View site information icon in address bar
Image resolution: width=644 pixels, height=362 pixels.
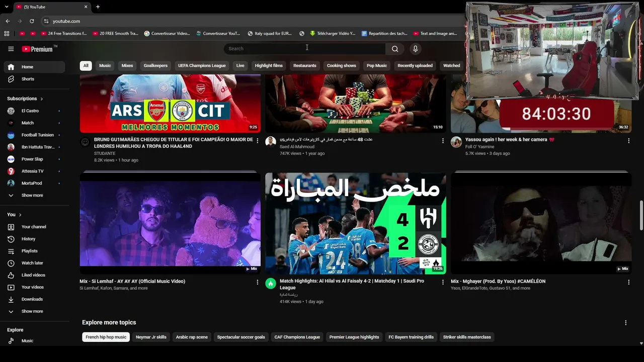coord(46,21)
